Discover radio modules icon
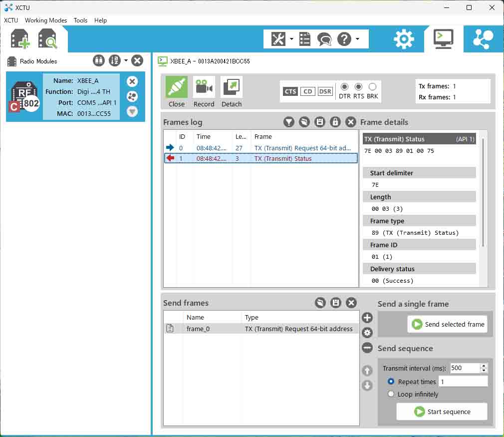The image size is (504, 437). click(47, 39)
